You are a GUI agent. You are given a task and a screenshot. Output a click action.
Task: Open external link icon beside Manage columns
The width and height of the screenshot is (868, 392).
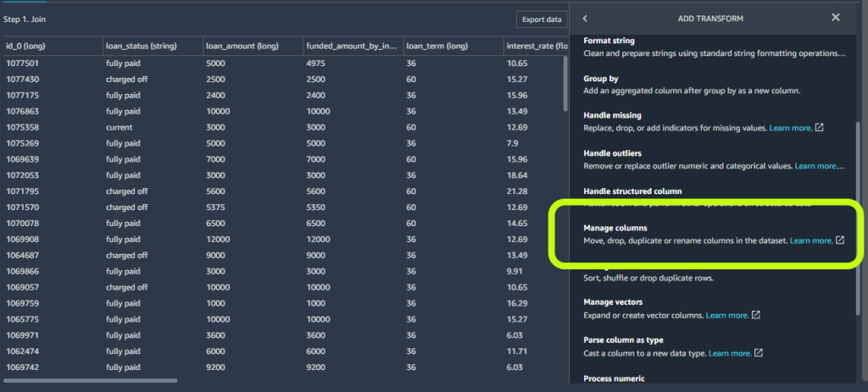[840, 240]
